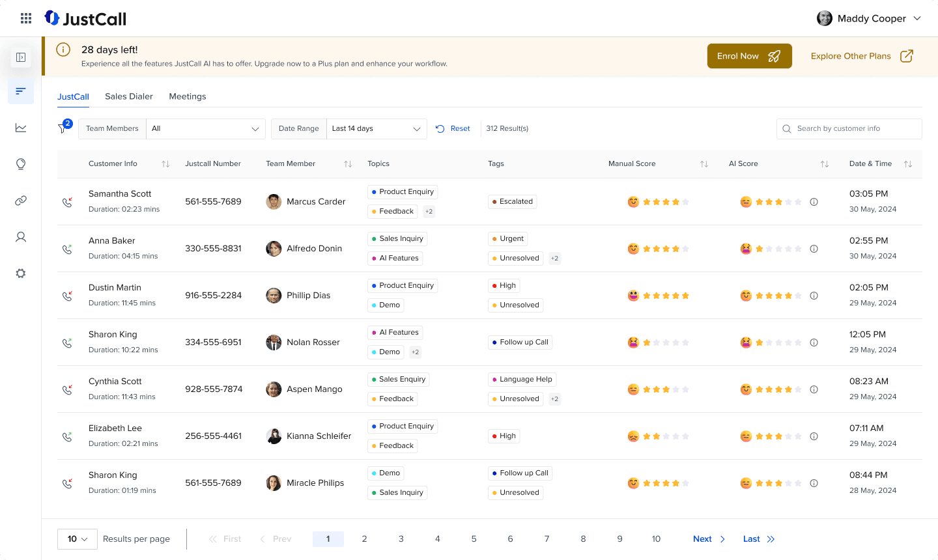Viewport: 938px width, 560px height.
Task: Click the Search by customer info field
Action: [849, 129]
